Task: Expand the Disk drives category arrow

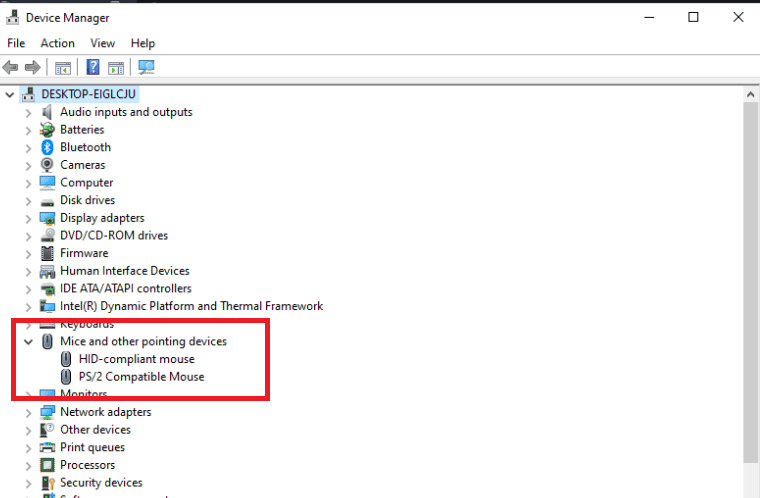Action: 28,201
